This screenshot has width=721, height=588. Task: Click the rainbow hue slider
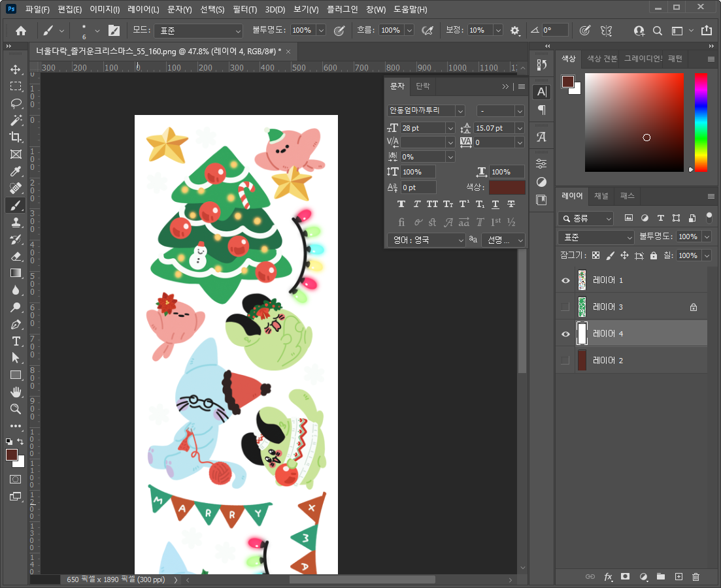[701, 122]
